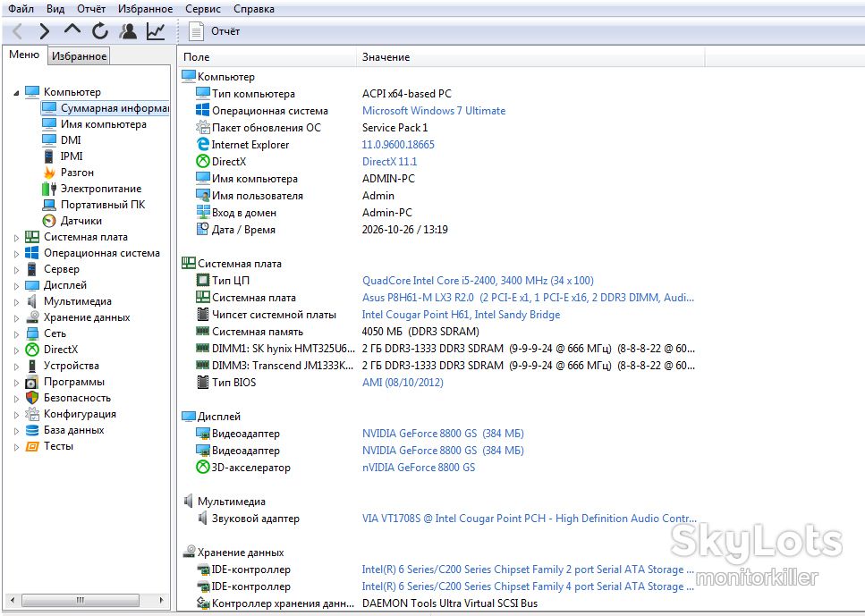Viewport: 865px width, 616px height.
Task: Click the Asus P8H61-M LX3 motherboard link
Action: (x=528, y=298)
